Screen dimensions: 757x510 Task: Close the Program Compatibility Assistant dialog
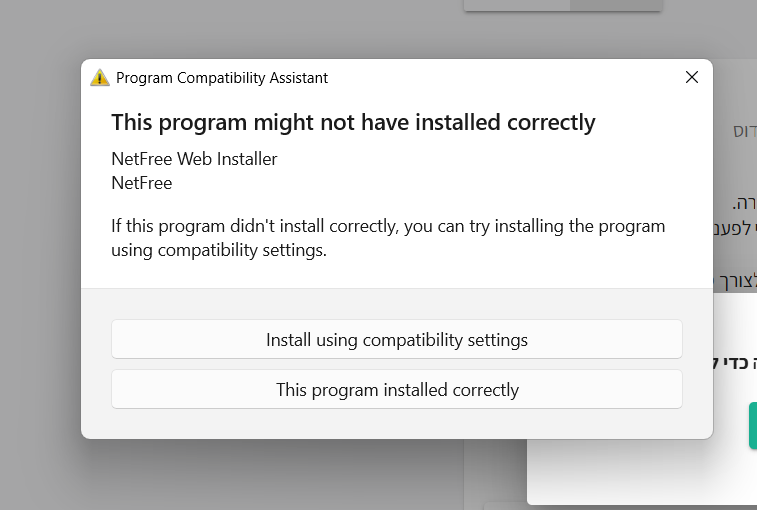[691, 77]
